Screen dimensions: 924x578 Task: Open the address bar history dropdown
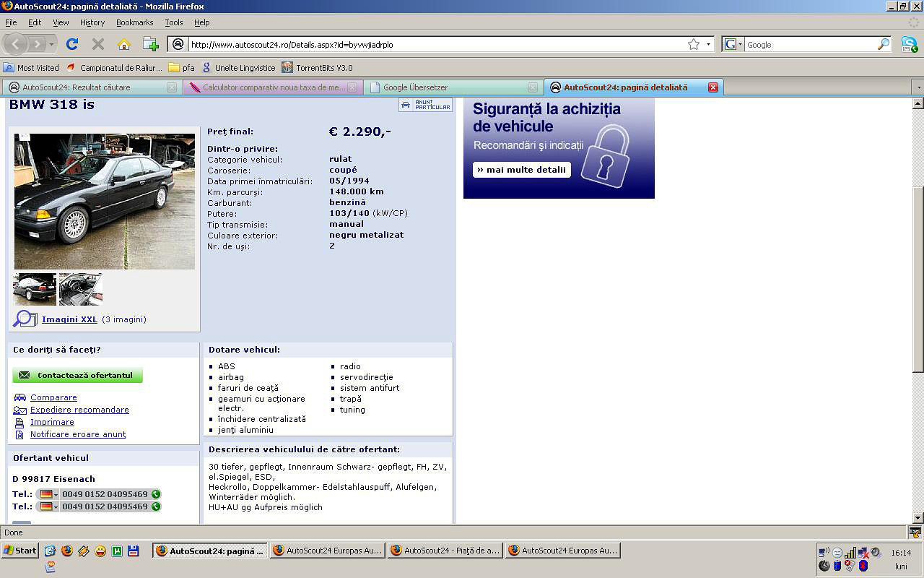tap(708, 44)
